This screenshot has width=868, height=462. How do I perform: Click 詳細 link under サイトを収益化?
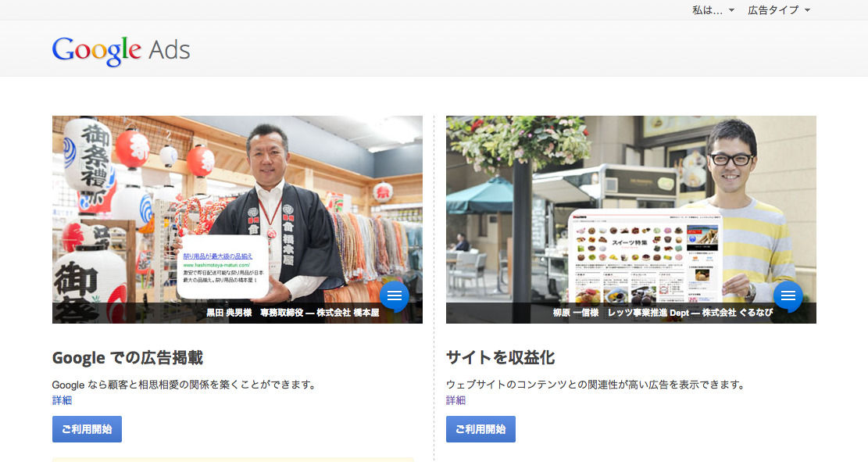(x=455, y=400)
